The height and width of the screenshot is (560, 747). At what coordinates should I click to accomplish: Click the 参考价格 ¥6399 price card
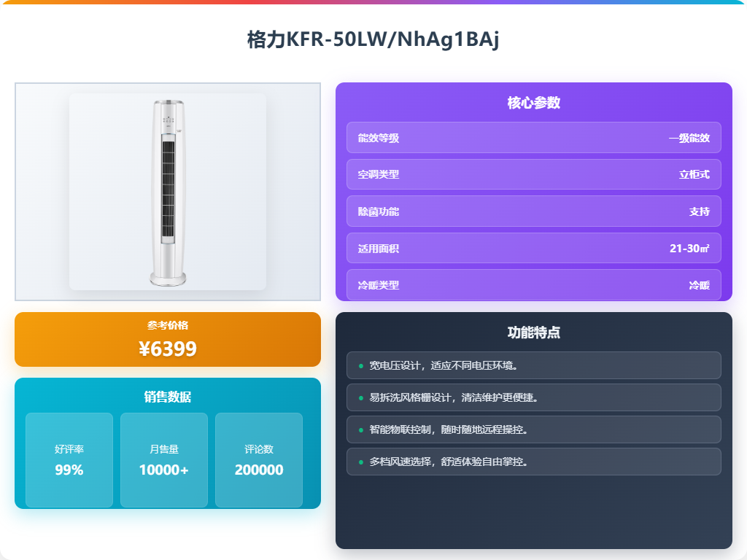point(168,340)
